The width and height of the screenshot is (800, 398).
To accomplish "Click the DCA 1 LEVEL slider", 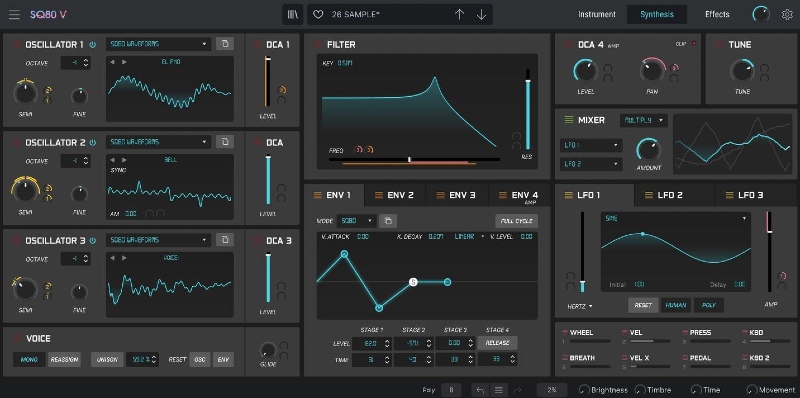I will (267, 82).
